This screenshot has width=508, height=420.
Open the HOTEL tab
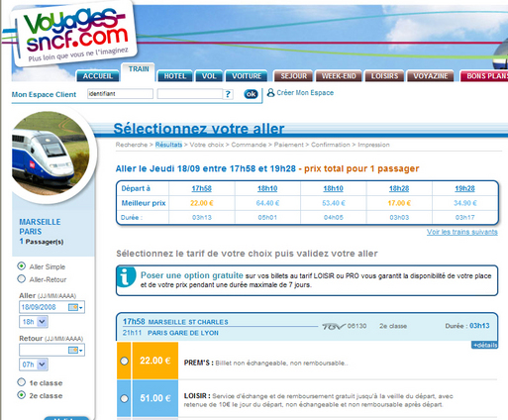175,76
